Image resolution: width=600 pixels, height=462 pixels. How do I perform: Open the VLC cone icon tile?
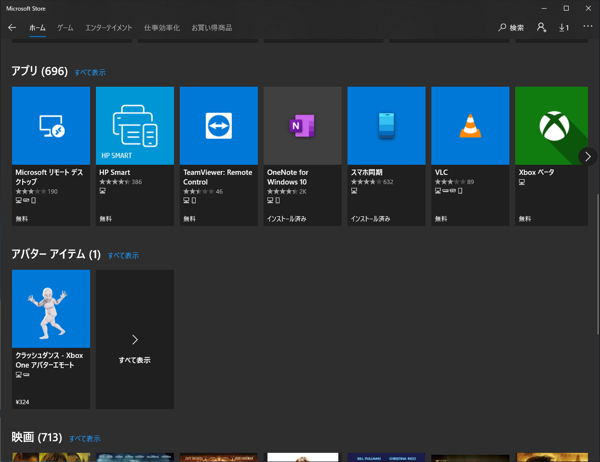pyautogui.click(x=470, y=126)
